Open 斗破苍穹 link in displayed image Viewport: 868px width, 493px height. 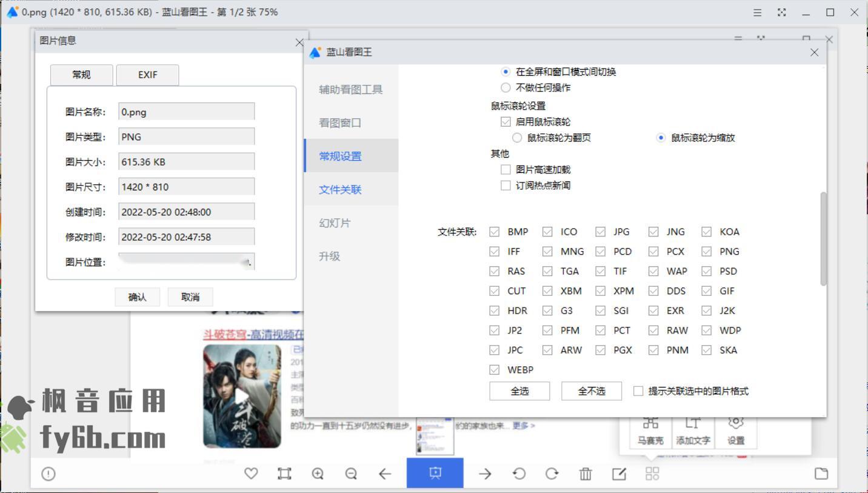point(253,334)
